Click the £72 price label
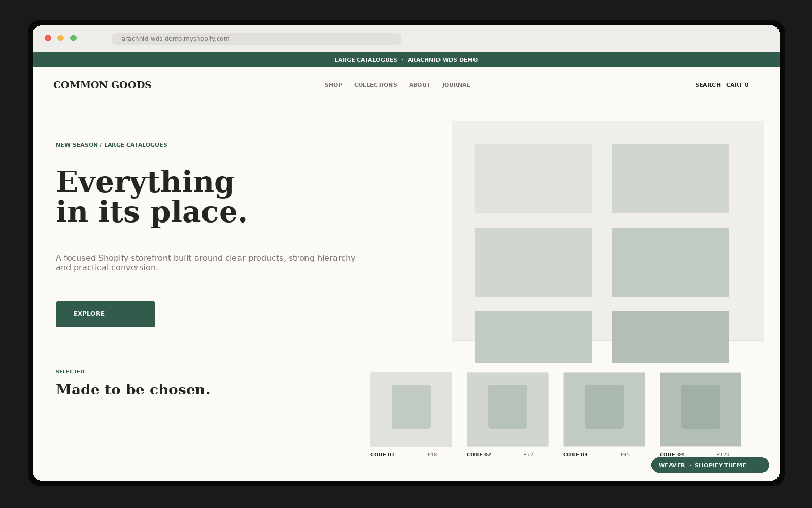812x508 pixels. [x=529, y=455]
